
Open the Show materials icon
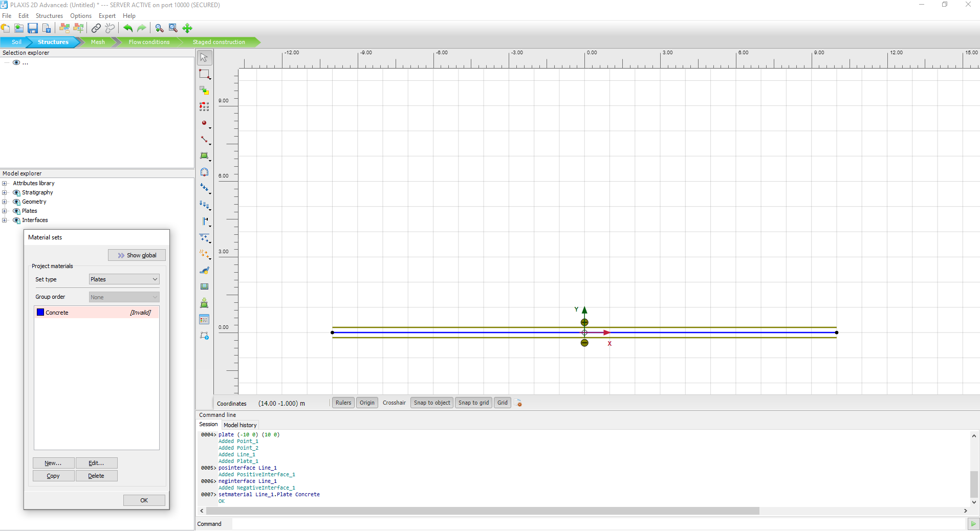pyautogui.click(x=204, y=320)
